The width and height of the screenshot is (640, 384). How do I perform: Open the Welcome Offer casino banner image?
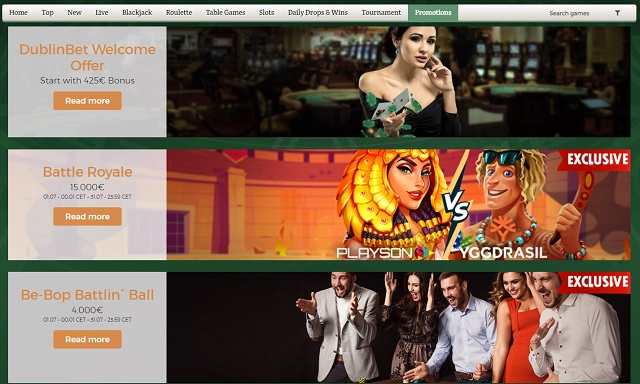pyautogui.click(x=398, y=82)
